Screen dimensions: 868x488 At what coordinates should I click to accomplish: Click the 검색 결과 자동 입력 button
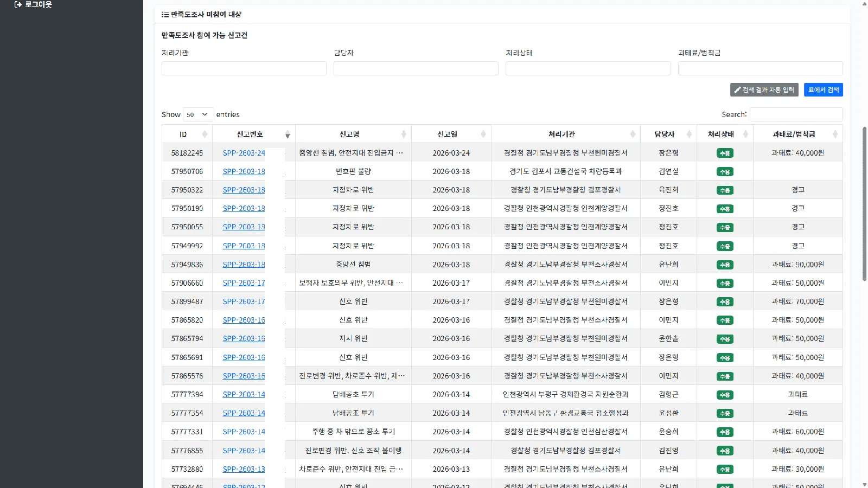pyautogui.click(x=765, y=90)
